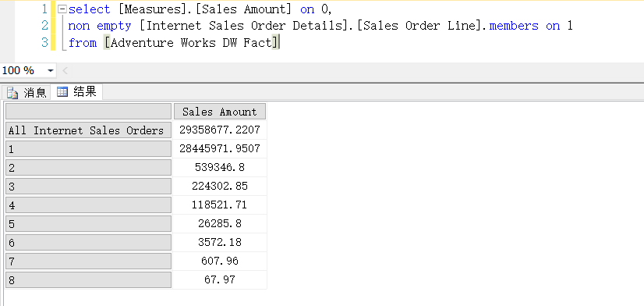The width and height of the screenshot is (644, 306).
Task: Click the cell value 3572.18
Action: 220,242
